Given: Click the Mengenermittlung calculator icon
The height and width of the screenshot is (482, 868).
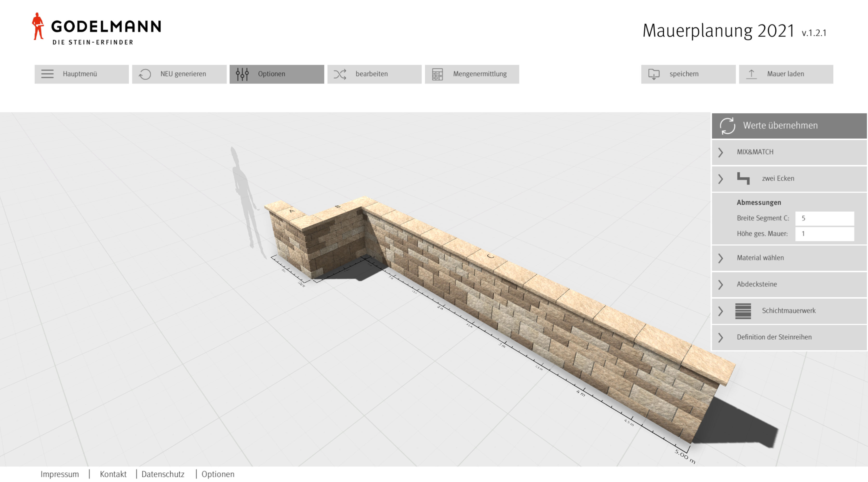Looking at the screenshot, I should tap(437, 74).
